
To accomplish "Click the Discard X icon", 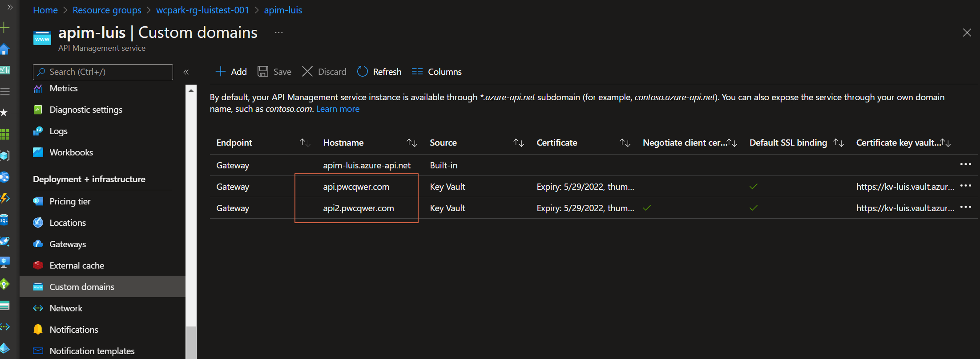I will click(307, 72).
